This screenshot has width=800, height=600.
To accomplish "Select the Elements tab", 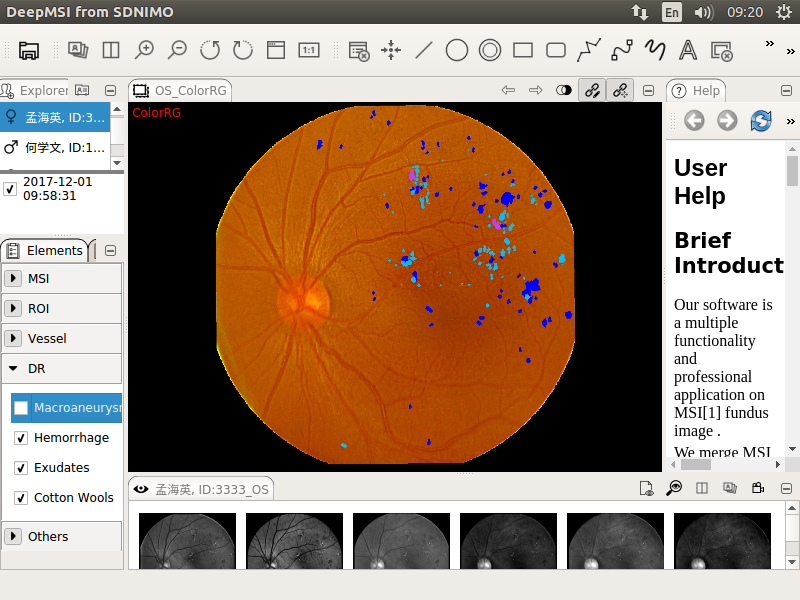I will [x=45, y=251].
